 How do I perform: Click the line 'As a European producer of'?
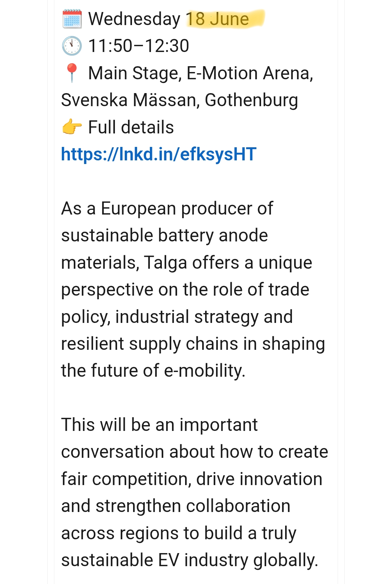(167, 208)
